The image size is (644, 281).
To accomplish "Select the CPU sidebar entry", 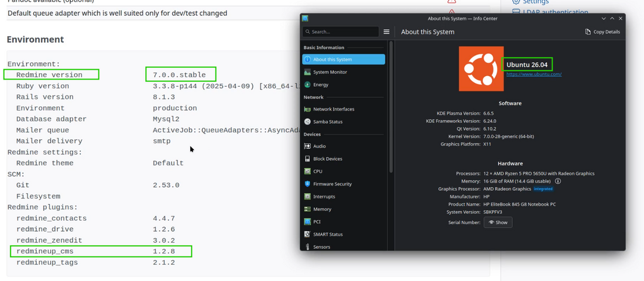I will 344,172.
